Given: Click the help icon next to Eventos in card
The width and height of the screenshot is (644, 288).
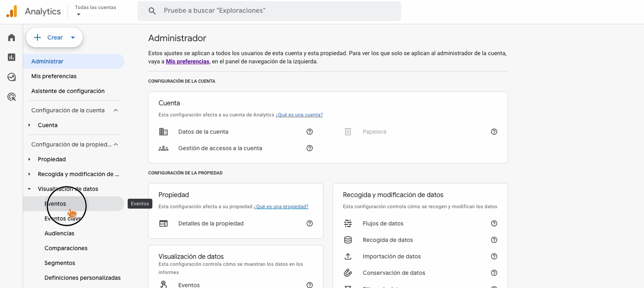Looking at the screenshot, I should pyautogui.click(x=310, y=285).
